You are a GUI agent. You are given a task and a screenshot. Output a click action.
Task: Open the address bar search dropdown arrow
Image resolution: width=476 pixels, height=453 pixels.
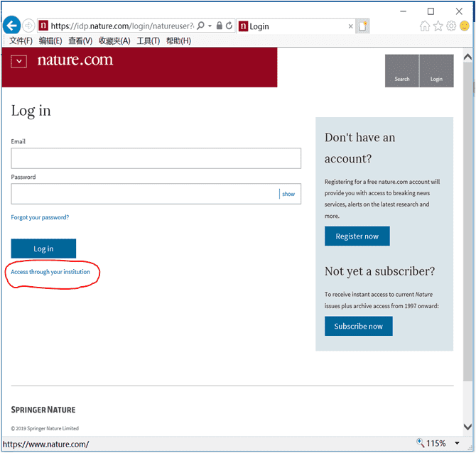click(x=210, y=26)
